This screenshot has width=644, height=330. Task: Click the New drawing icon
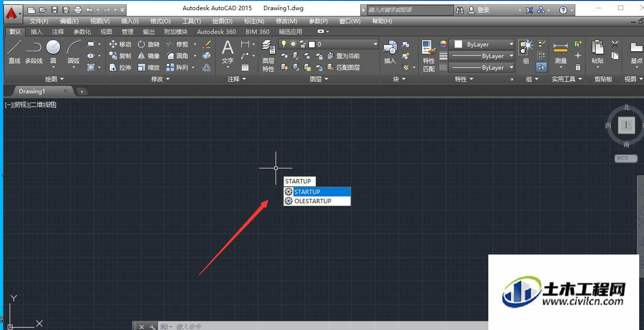[31, 10]
